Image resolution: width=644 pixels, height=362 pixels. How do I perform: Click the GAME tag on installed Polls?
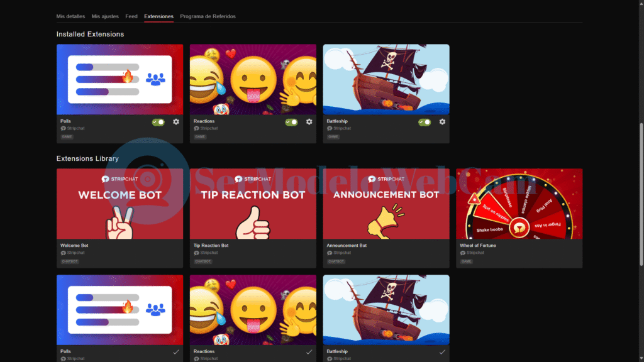pyautogui.click(x=67, y=136)
